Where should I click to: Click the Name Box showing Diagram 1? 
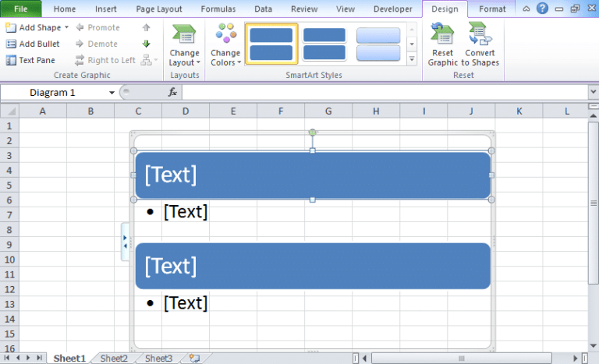point(52,93)
